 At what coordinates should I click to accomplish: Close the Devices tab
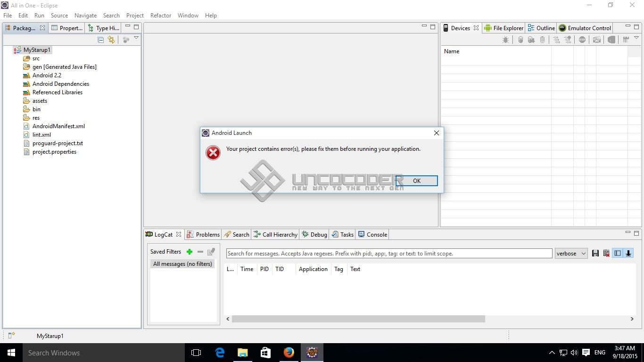[x=476, y=28]
